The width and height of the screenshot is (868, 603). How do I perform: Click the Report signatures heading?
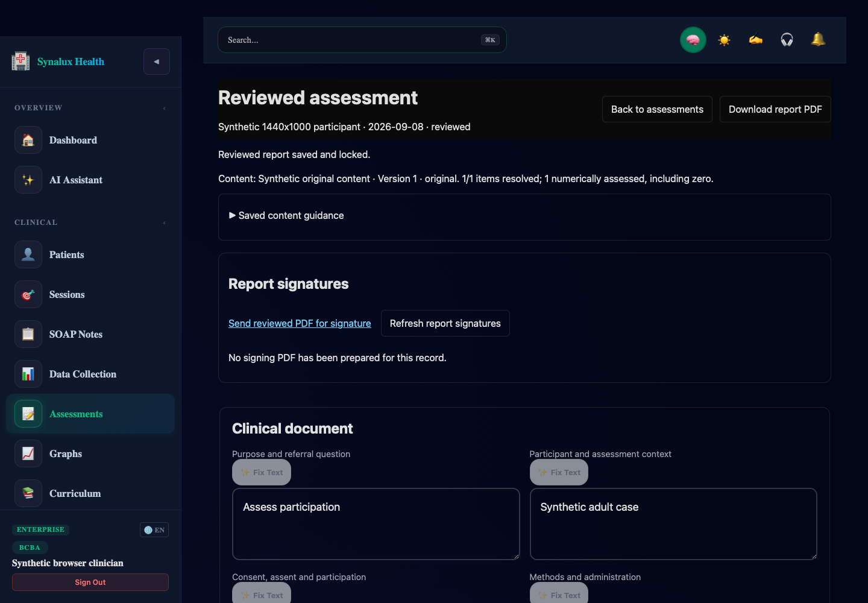(x=288, y=284)
